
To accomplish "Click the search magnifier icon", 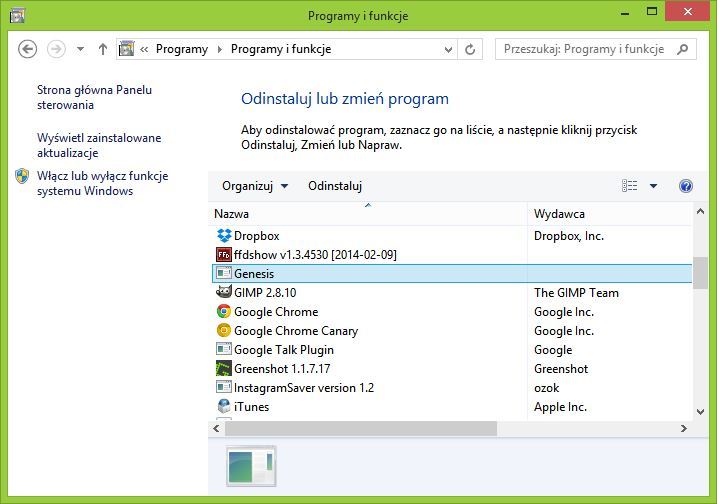I will 683,49.
